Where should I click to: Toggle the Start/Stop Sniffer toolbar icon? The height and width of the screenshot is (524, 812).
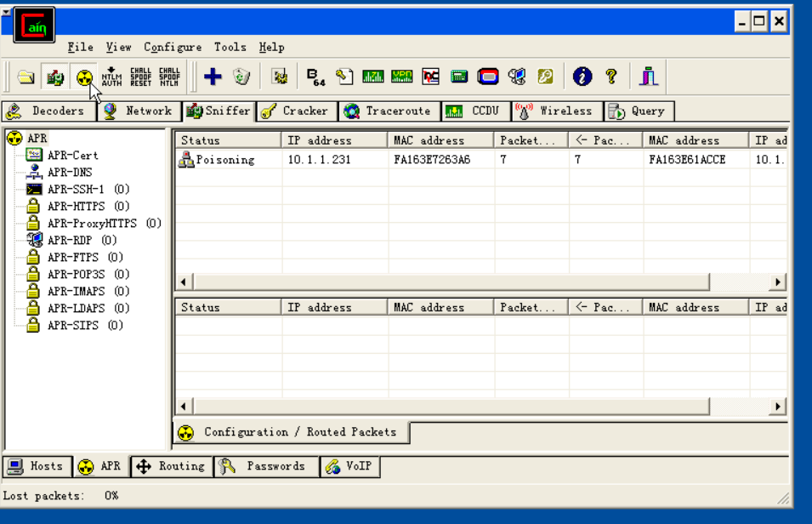point(55,77)
